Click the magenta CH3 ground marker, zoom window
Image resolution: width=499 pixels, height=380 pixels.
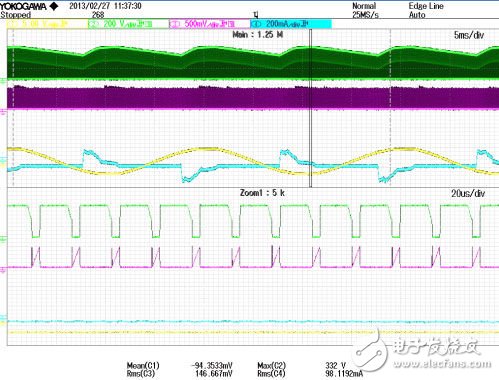click(3, 269)
